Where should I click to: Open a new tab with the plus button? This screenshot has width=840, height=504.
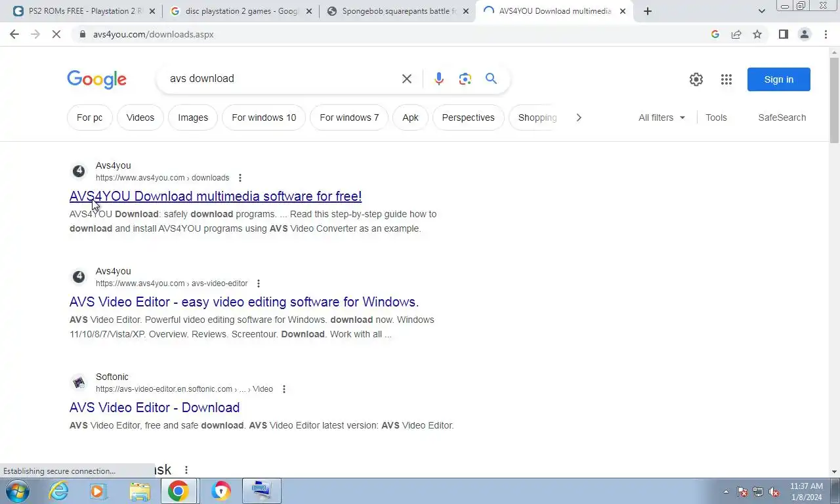[648, 11]
